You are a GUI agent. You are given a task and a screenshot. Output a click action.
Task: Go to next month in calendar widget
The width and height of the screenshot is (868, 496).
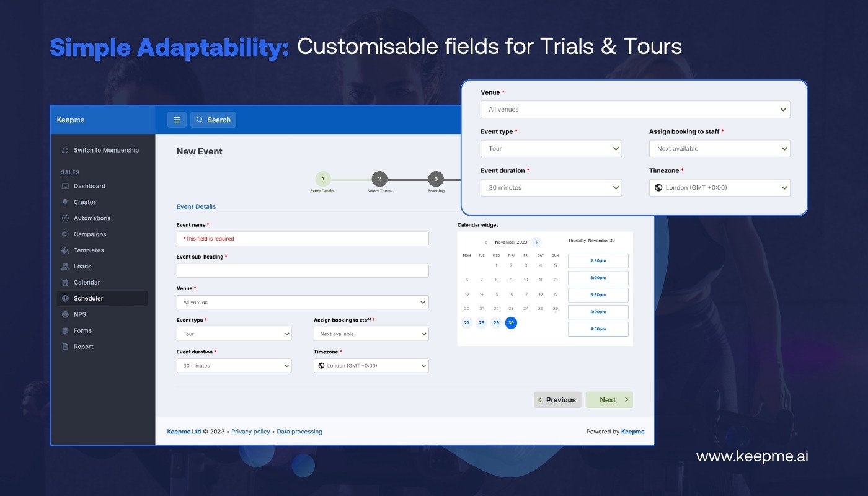point(536,242)
